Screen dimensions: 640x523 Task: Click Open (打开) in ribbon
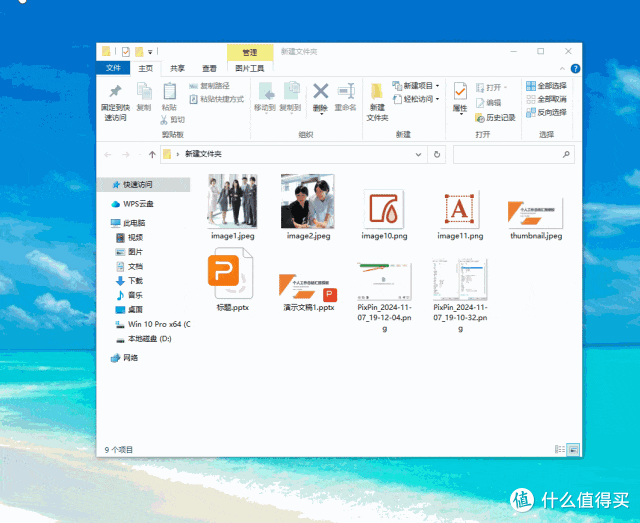coord(492,87)
